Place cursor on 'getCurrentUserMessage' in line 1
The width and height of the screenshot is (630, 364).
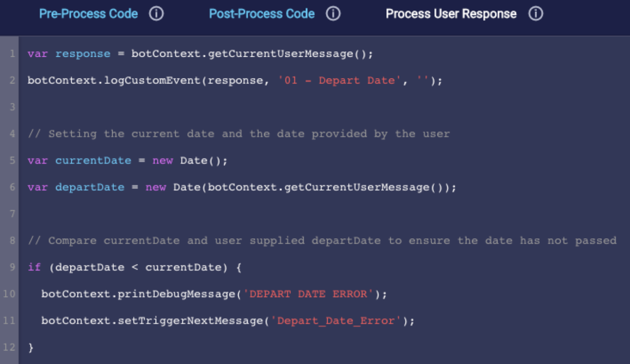(x=280, y=54)
